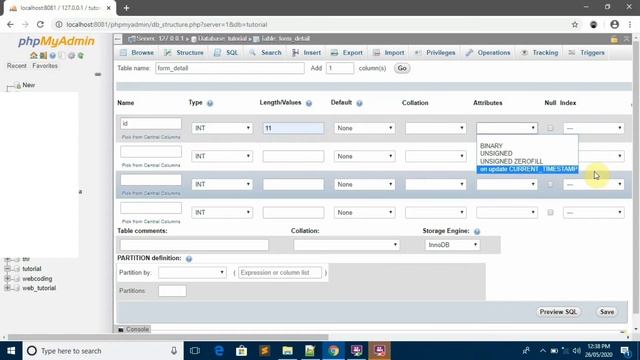Go to phpMyAdmin home via house icon
Image resolution: width=640 pixels, height=360 pixels.
(x=33, y=56)
